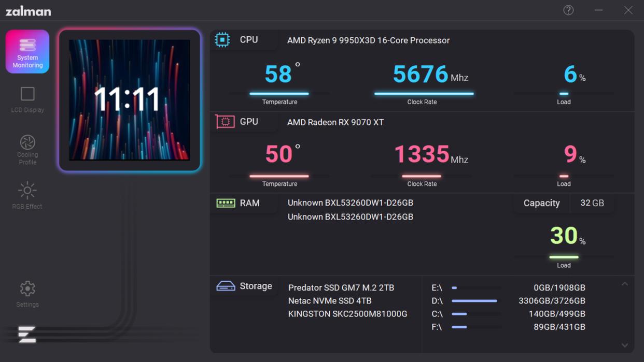Click the '0GB/1908GB' usage value
Image resolution: width=644 pixels, height=362 pixels.
click(x=559, y=287)
